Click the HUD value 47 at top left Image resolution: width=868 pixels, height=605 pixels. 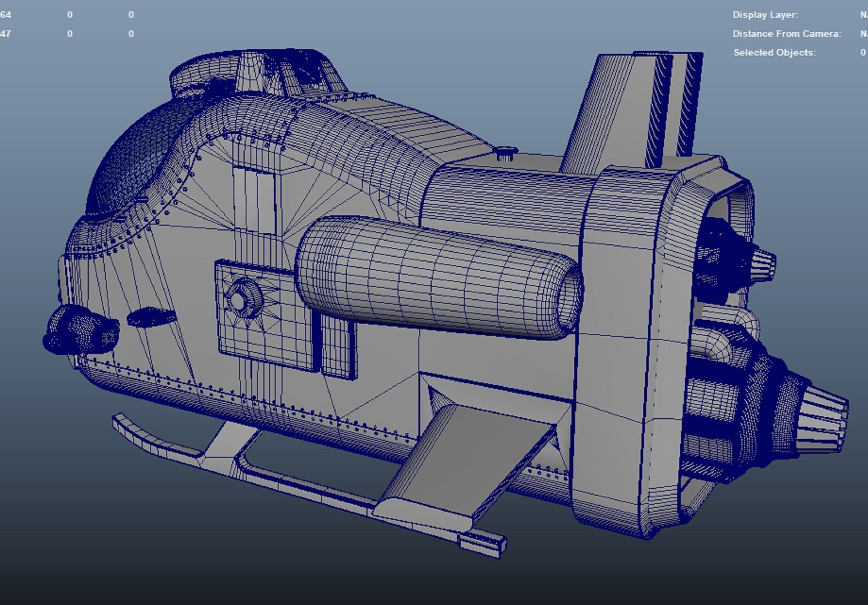[5, 34]
